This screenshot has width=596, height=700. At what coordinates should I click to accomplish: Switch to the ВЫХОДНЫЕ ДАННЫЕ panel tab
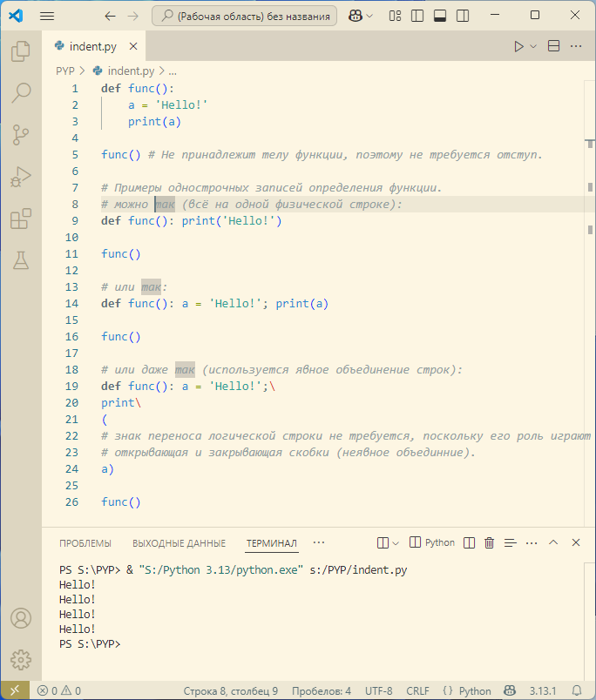click(179, 543)
